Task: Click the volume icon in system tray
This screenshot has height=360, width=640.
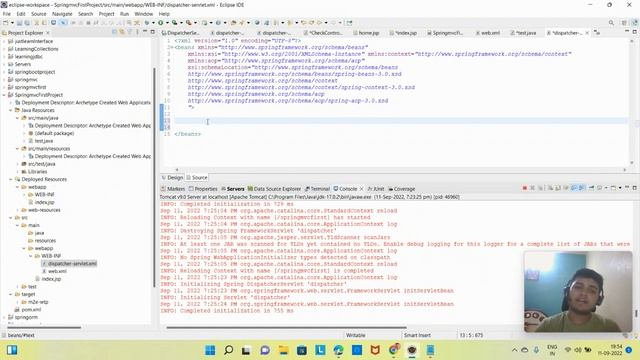Action: coord(578,350)
